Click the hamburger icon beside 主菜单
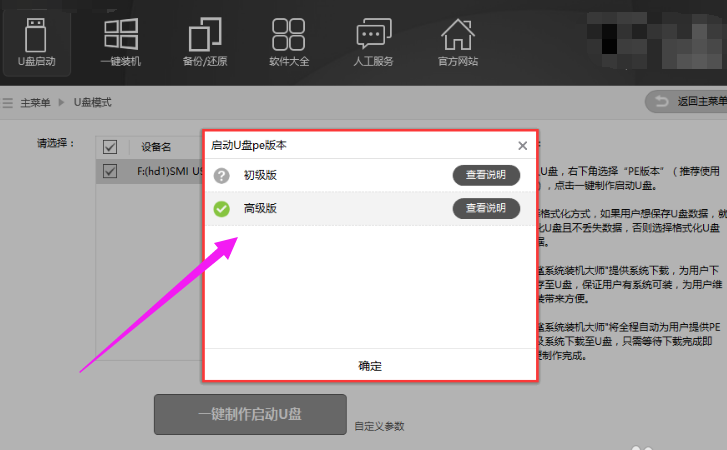Screen dimensions: 727x450 pyautogui.click(x=7, y=102)
